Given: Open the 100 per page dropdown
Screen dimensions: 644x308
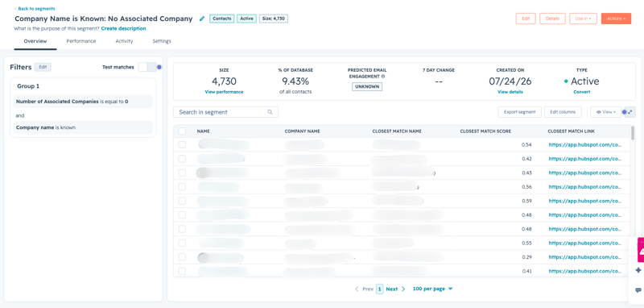Looking at the screenshot, I should [x=432, y=289].
